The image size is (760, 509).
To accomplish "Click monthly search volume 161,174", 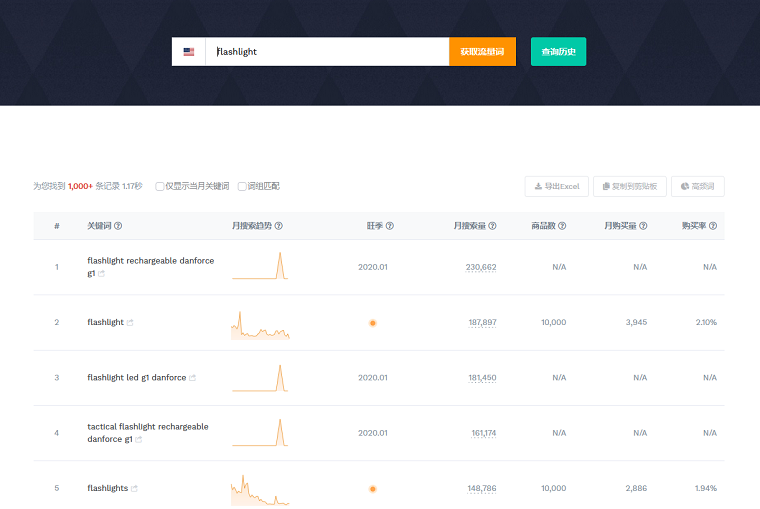I will 484,433.
